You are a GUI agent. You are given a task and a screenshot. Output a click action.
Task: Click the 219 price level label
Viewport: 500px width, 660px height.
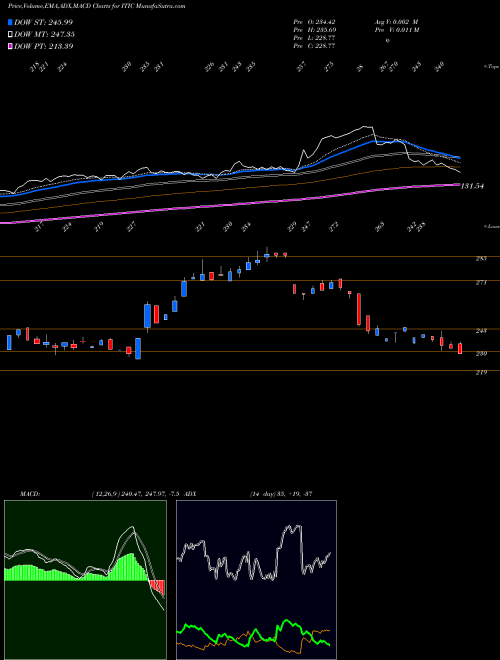click(x=481, y=373)
